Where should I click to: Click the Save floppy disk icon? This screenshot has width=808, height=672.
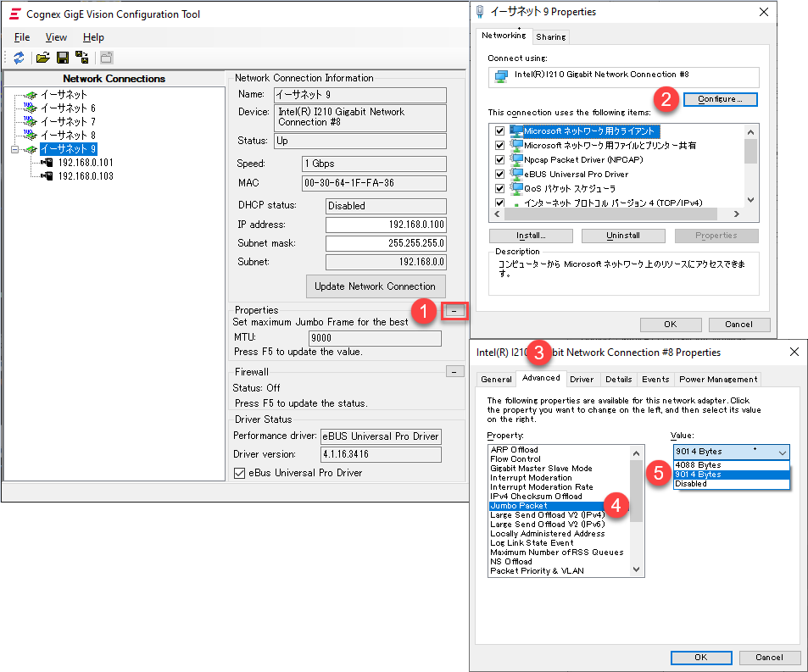pos(62,58)
